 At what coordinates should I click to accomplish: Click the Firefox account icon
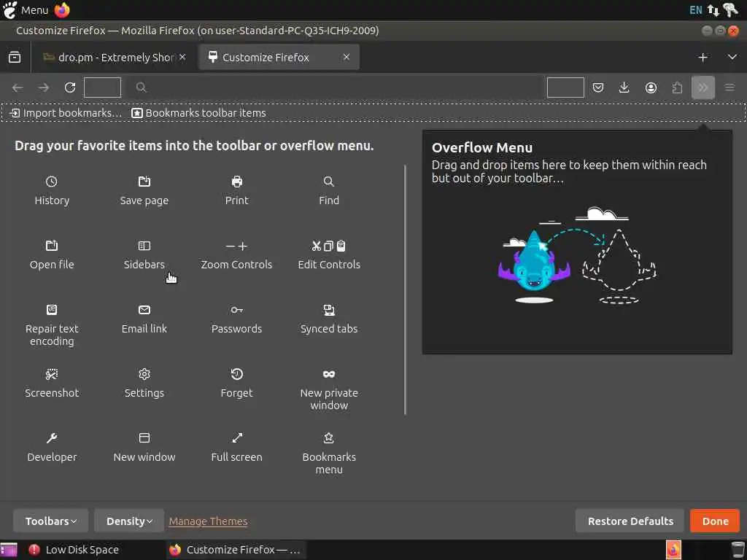click(651, 87)
